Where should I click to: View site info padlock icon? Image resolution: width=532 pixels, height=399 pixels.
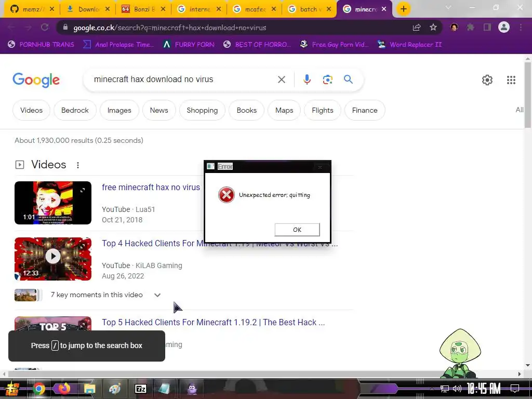coord(65,28)
